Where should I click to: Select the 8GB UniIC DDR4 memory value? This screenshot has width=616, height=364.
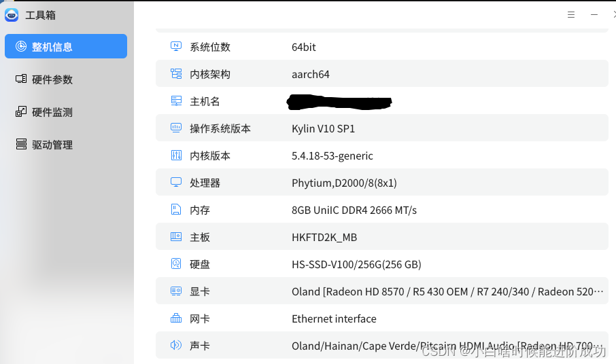[354, 211]
